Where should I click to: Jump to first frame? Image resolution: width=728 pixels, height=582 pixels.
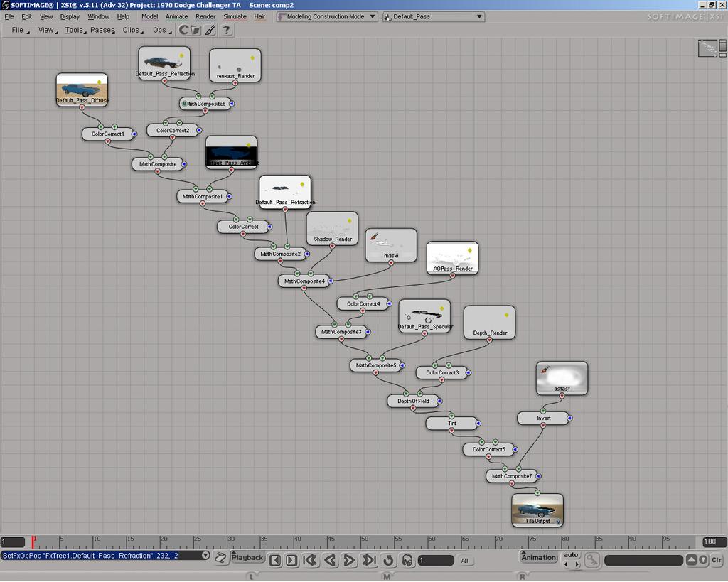point(310,560)
